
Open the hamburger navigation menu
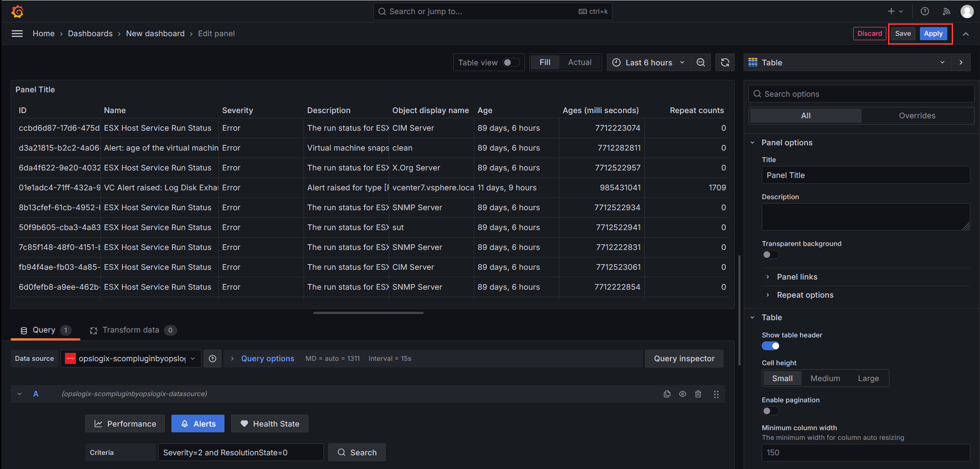pyautogui.click(x=17, y=34)
